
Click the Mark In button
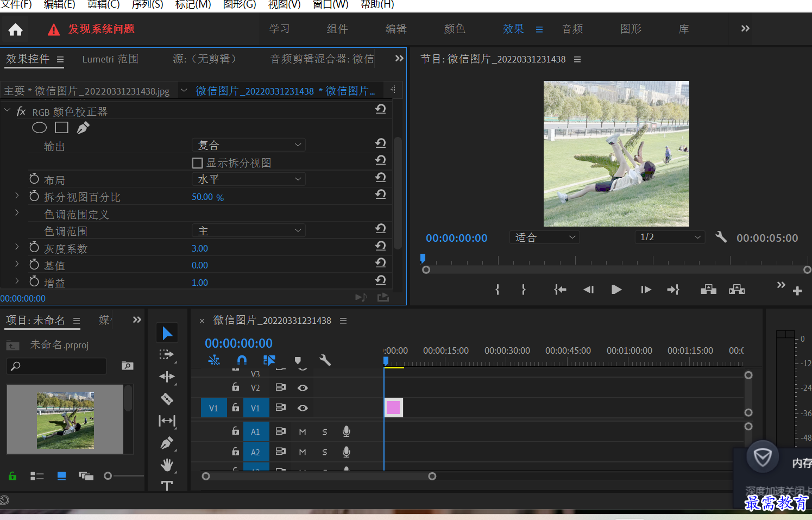(x=498, y=290)
